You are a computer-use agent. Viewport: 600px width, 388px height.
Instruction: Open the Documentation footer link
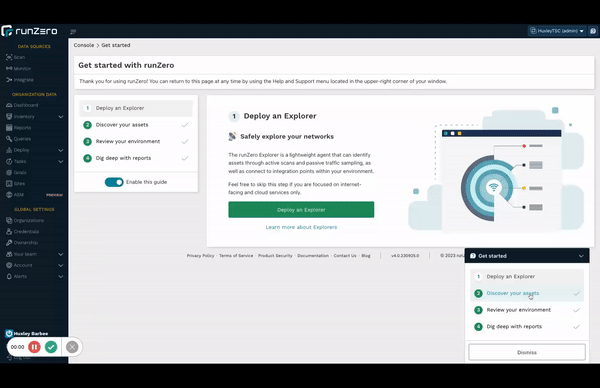pos(313,256)
